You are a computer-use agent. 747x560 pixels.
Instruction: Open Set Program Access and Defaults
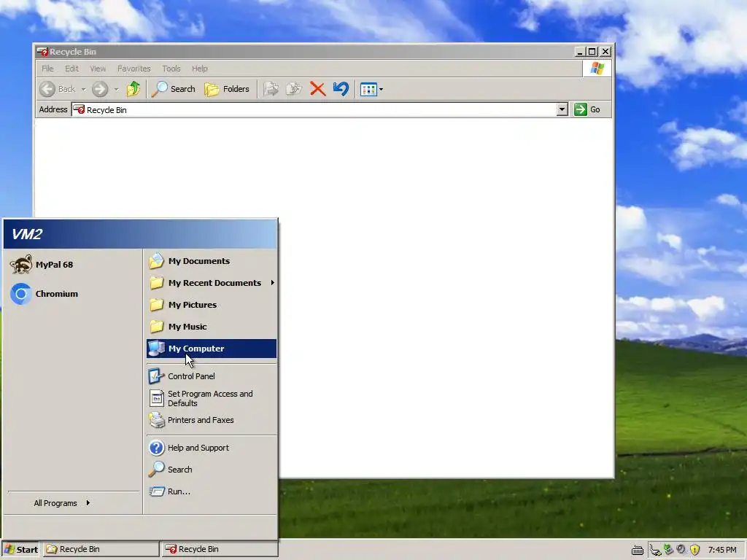(x=212, y=399)
